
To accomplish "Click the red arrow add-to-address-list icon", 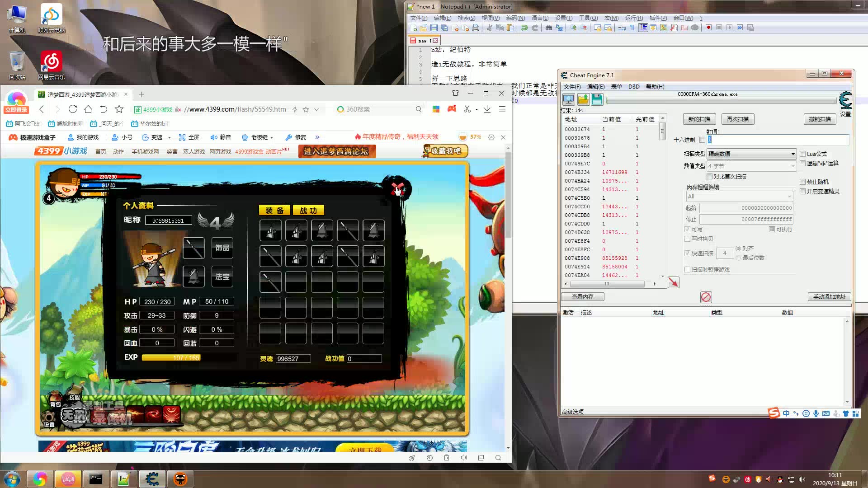I will point(673,282).
